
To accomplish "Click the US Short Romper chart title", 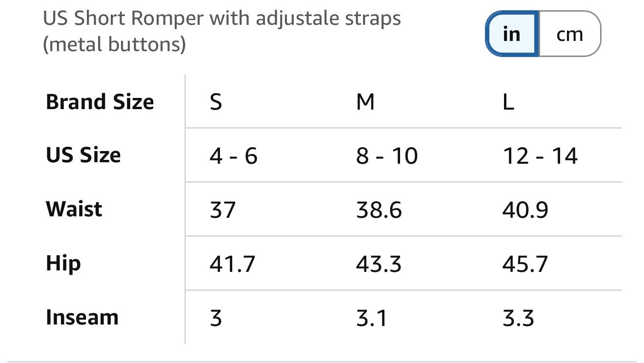I will (222, 32).
